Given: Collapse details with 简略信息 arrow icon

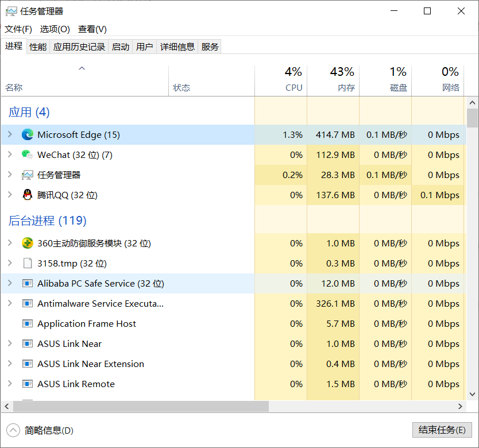Looking at the screenshot, I should (x=13, y=431).
